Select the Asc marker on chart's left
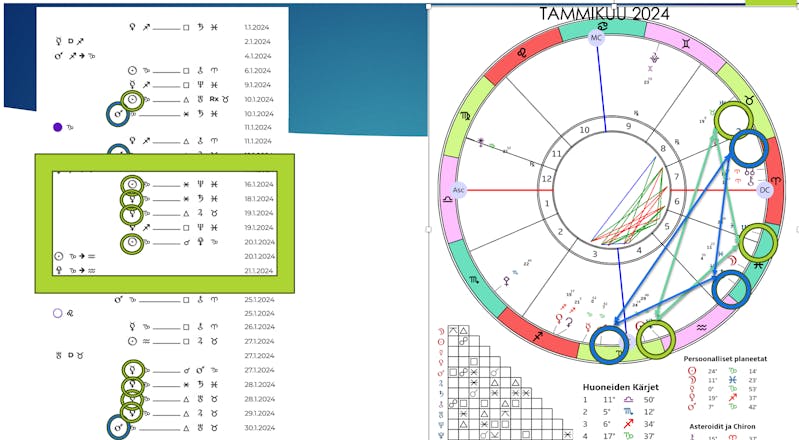The width and height of the screenshot is (799, 440). click(459, 189)
